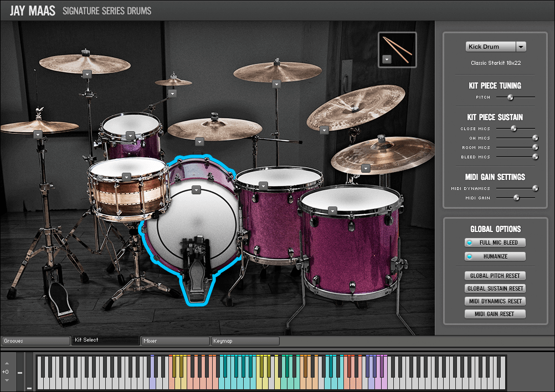The height and width of the screenshot is (392, 555).
Task: Toggle the Humanize option
Action: pos(495,256)
